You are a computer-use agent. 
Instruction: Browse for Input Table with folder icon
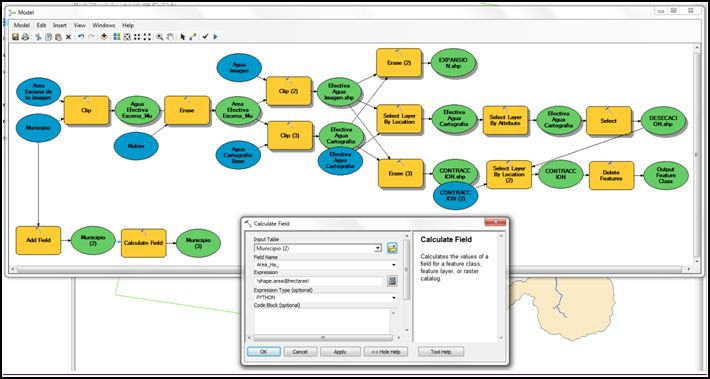click(392, 248)
